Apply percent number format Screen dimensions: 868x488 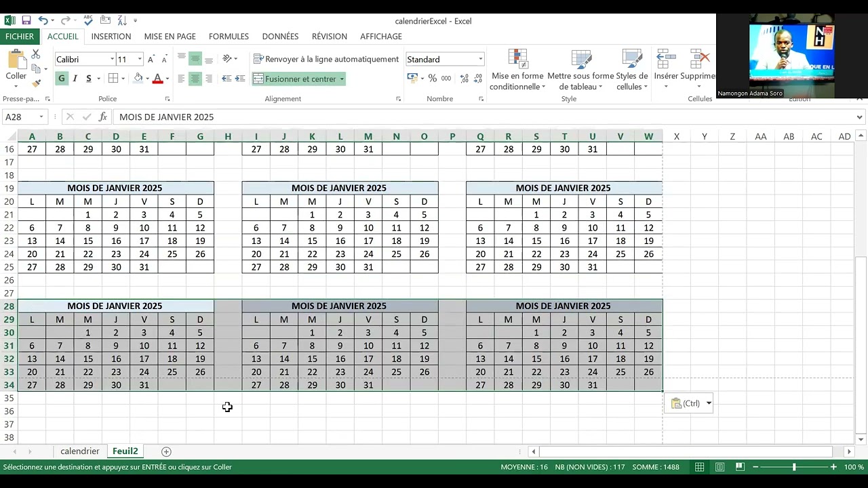point(433,79)
